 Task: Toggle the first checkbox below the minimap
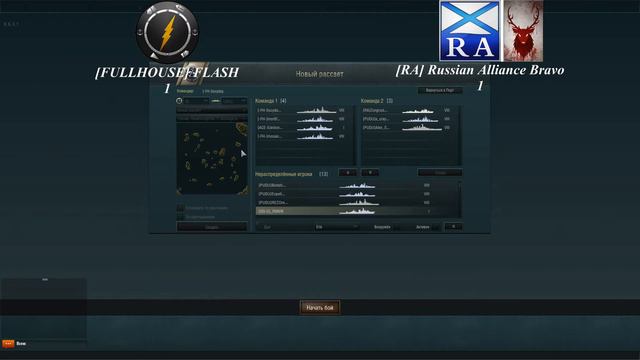180,208
